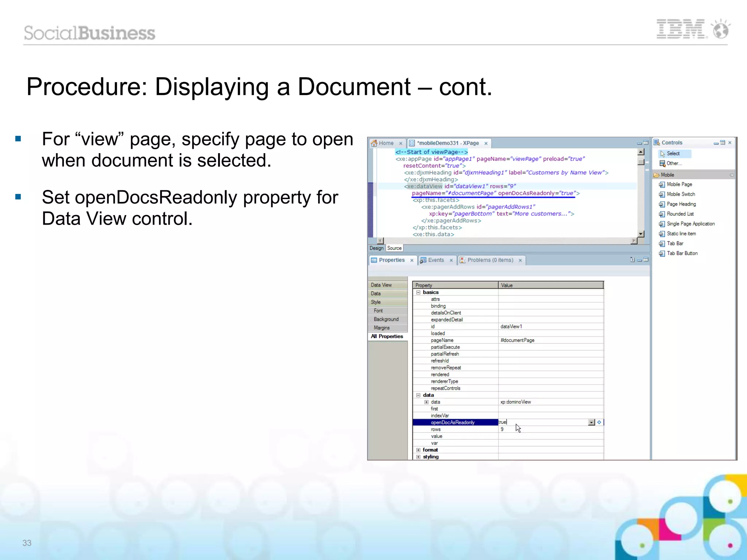Click the Controls palette title icon

657,143
